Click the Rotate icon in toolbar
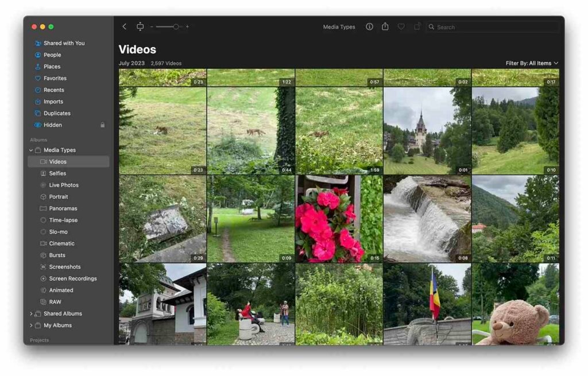 [x=417, y=26]
